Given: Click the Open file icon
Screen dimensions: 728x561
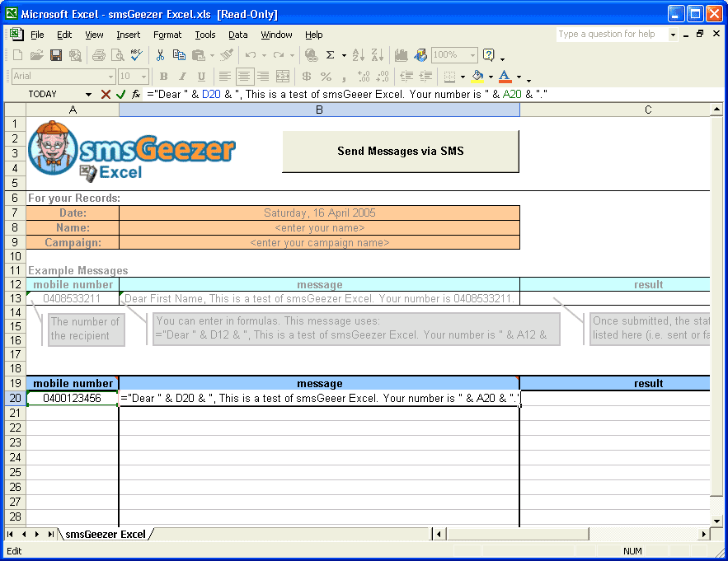Looking at the screenshot, I should (36, 55).
